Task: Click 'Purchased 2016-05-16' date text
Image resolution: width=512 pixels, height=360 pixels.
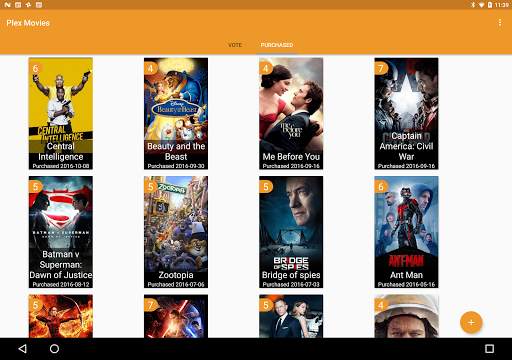Action: click(406, 284)
